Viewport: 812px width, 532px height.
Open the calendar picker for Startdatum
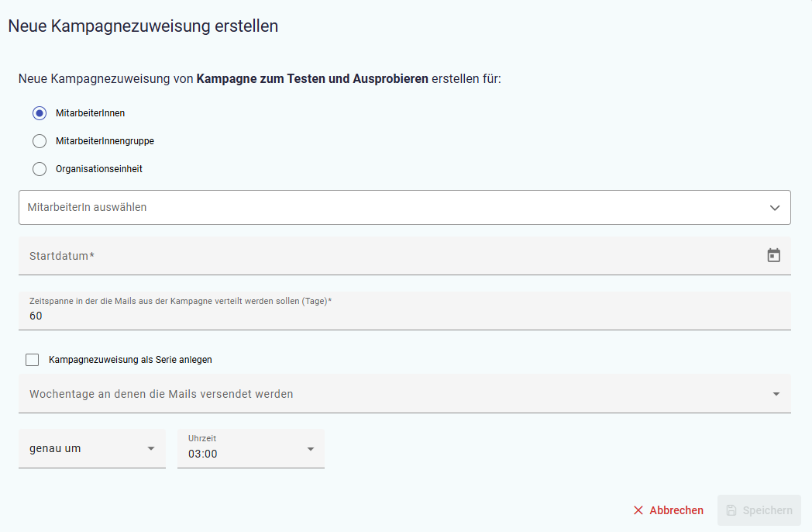click(x=773, y=256)
